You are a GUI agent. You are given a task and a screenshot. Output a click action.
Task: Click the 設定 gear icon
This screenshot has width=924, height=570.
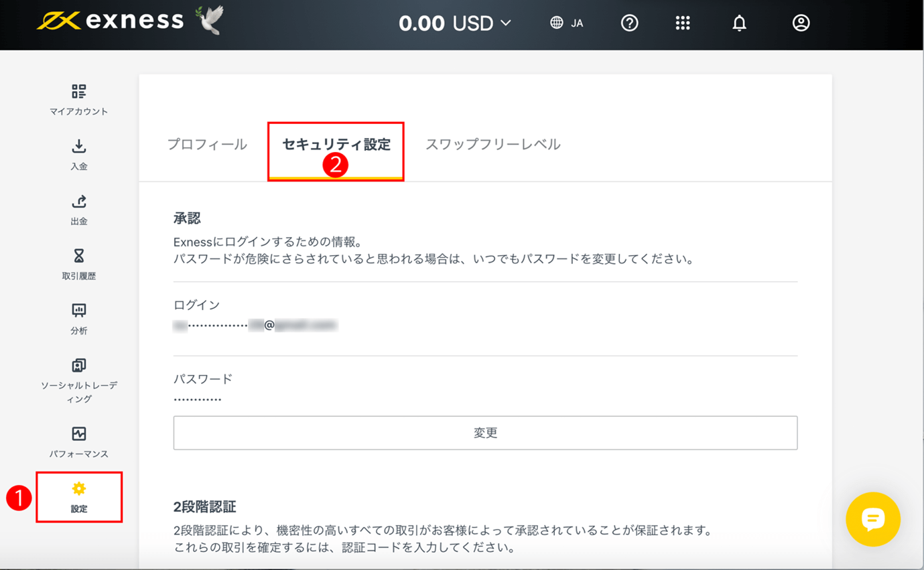(79, 489)
